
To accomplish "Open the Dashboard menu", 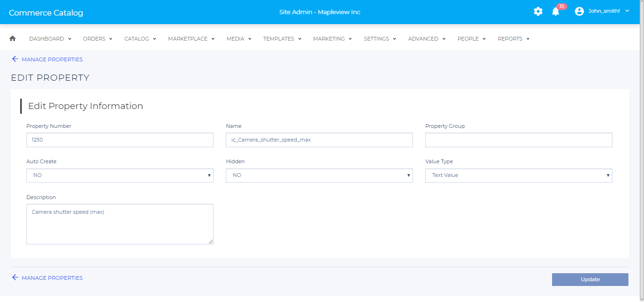I will (50, 39).
